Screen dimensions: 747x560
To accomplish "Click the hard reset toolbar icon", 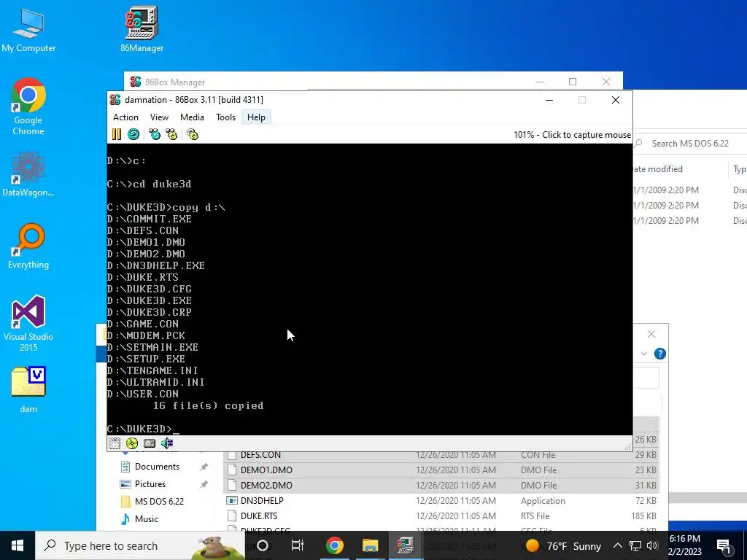I will click(x=133, y=134).
